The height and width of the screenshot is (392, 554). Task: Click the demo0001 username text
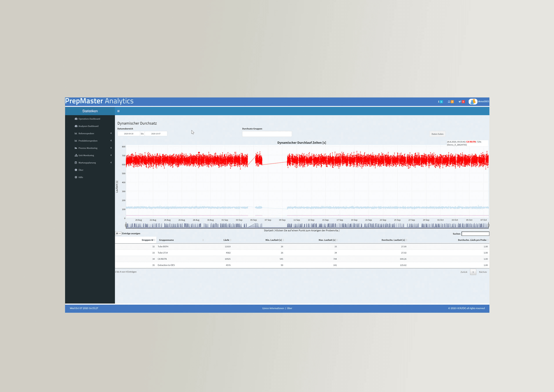[483, 101]
